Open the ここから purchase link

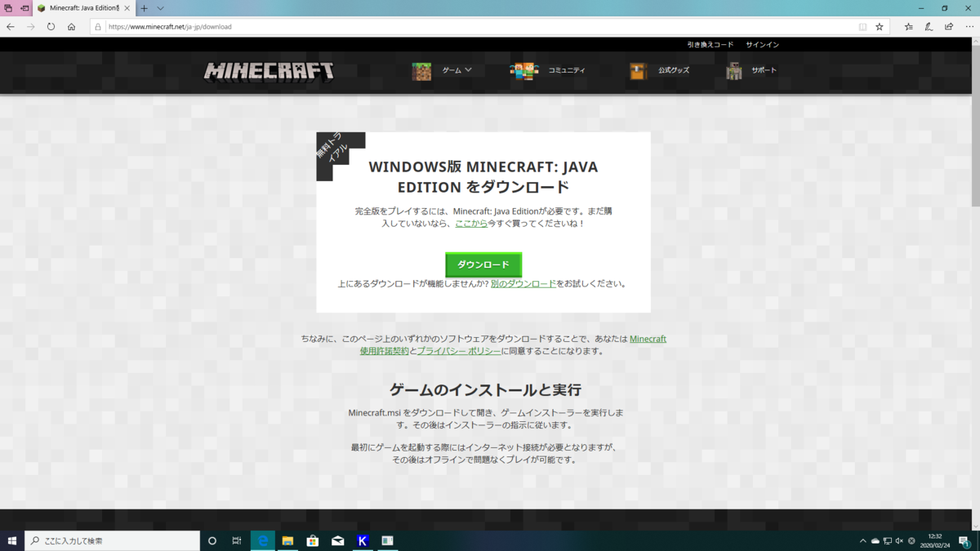471,223
